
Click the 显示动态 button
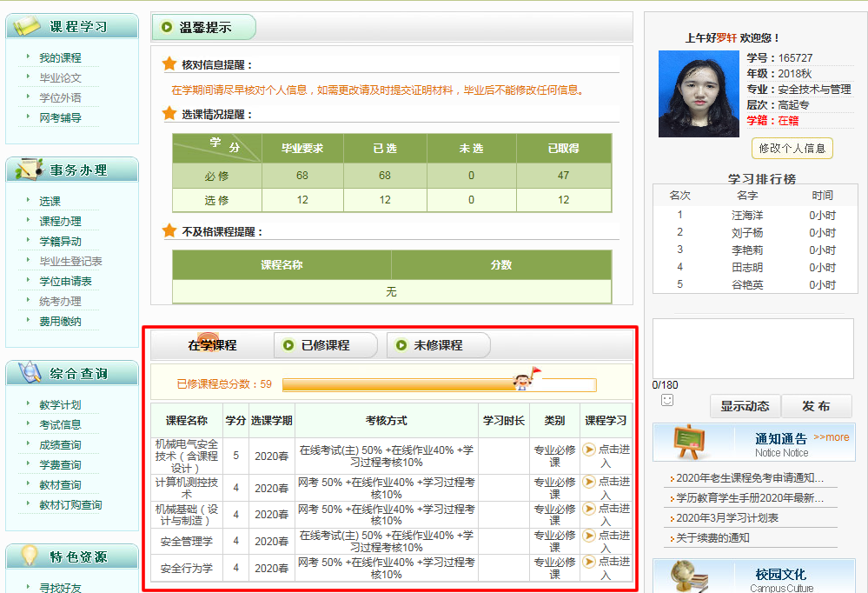click(745, 406)
